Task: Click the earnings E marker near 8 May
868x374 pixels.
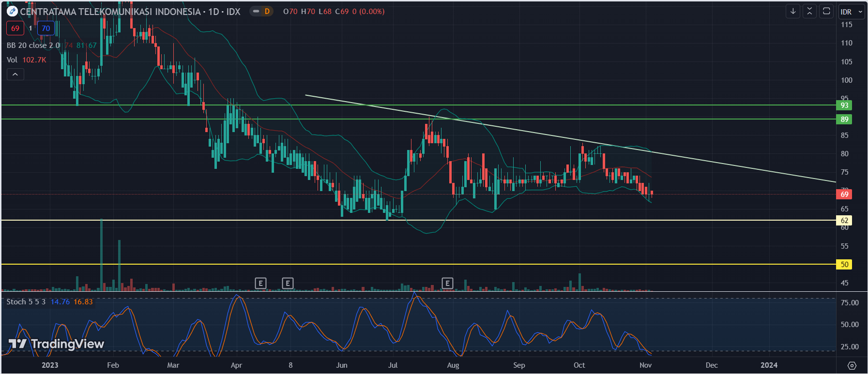Action: tap(288, 283)
